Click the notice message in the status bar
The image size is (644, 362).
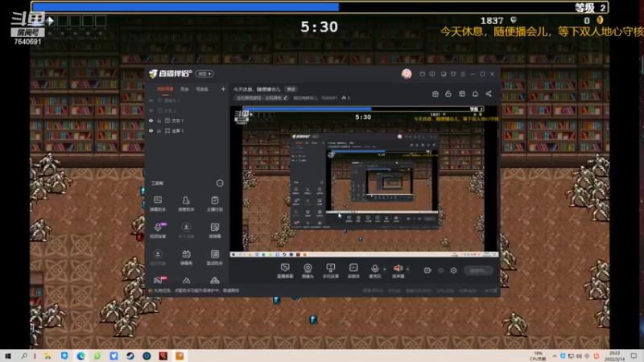pos(196,290)
